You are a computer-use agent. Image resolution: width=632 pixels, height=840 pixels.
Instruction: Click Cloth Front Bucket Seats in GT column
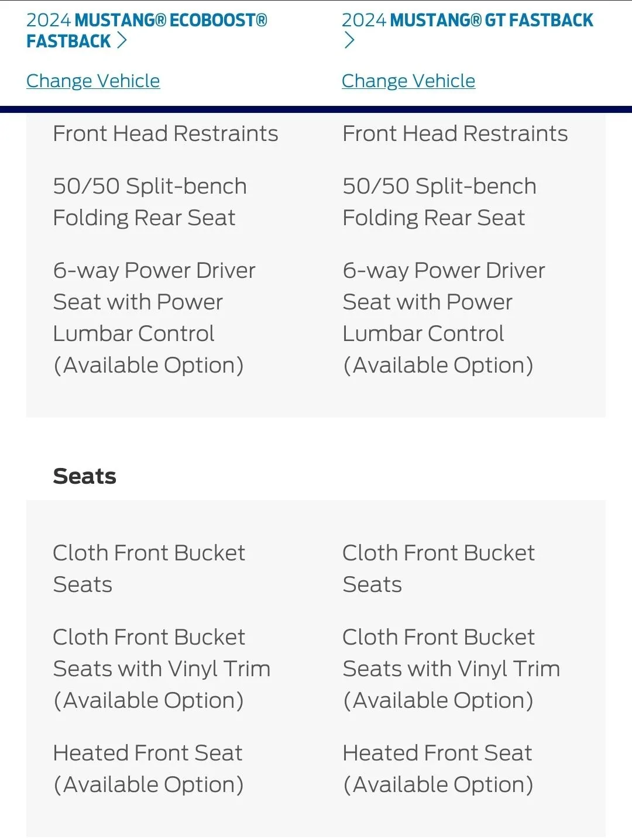(x=439, y=569)
